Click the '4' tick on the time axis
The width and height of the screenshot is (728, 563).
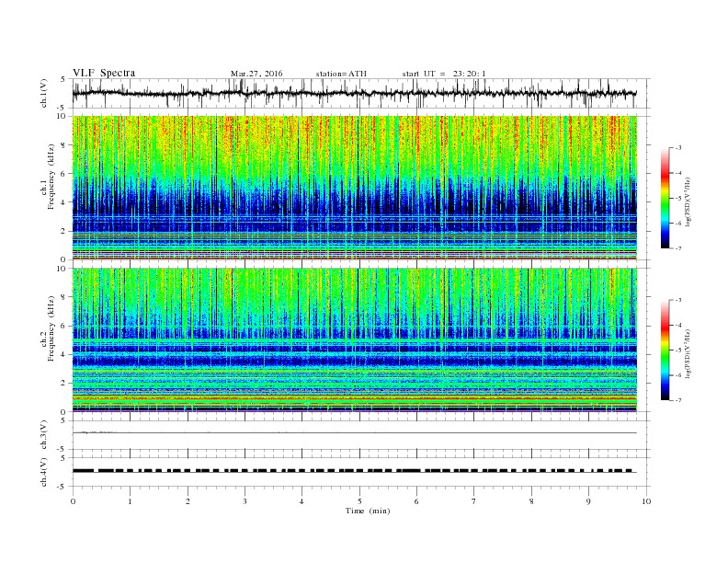(301, 501)
